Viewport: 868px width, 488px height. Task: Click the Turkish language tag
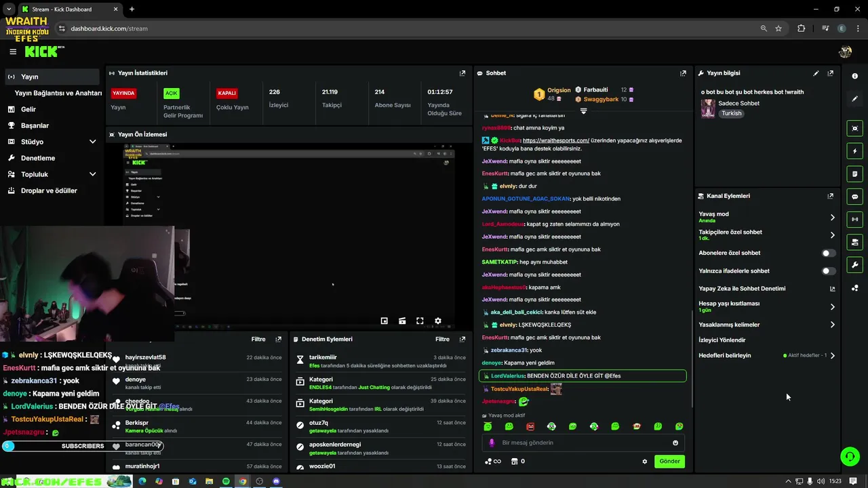(731, 114)
